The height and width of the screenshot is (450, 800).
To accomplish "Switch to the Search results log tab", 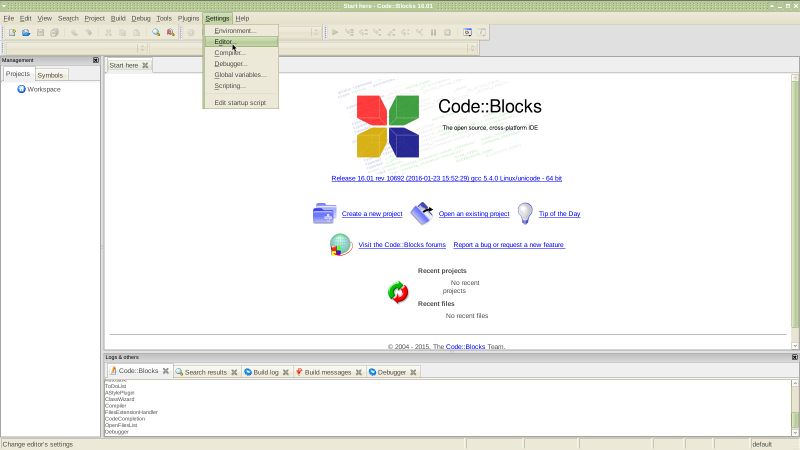I will point(206,372).
